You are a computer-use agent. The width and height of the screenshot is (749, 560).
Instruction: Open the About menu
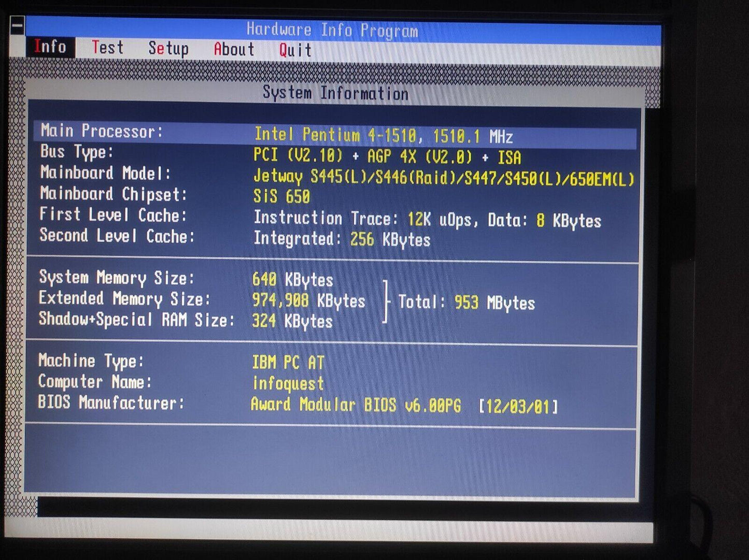(234, 50)
